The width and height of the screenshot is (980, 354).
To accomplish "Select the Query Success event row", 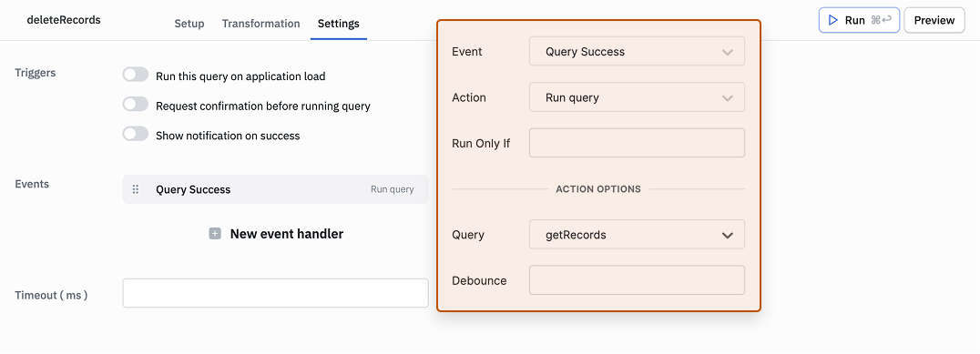I will tap(276, 189).
